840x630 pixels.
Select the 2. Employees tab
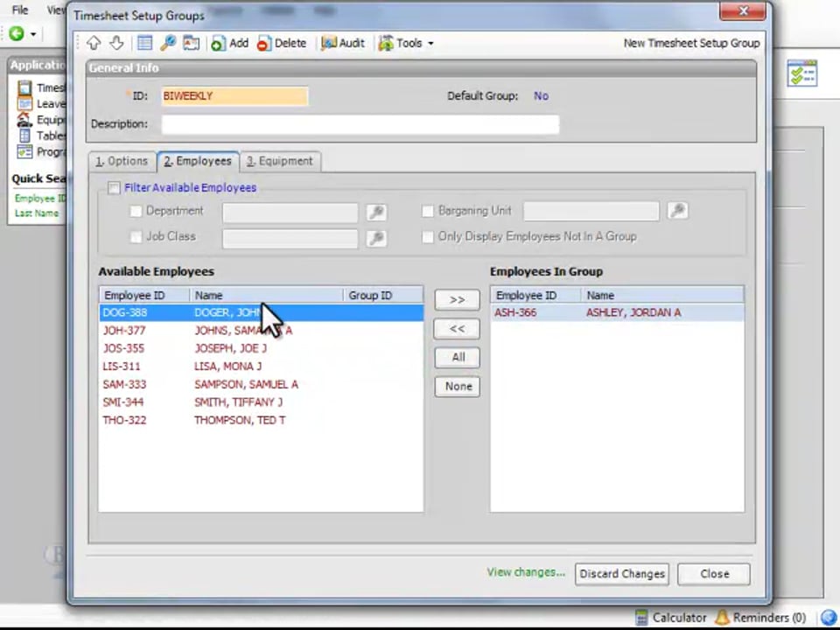(198, 161)
